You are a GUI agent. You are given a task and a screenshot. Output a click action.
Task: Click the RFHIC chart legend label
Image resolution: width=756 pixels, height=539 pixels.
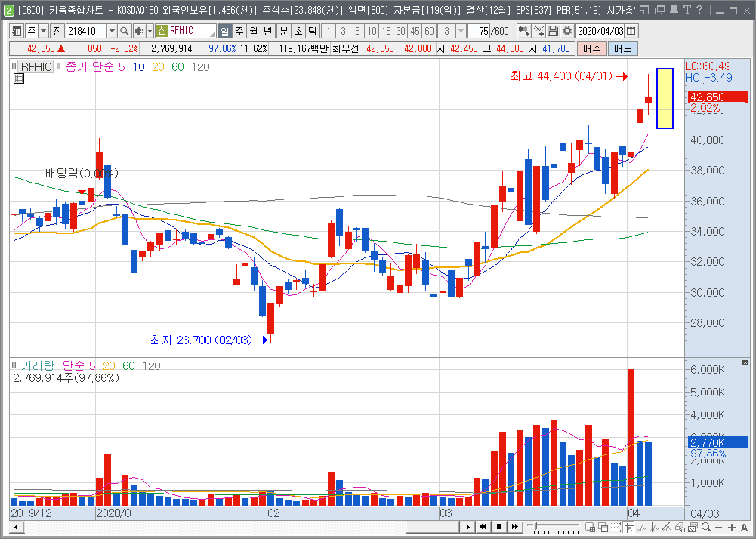(x=36, y=66)
